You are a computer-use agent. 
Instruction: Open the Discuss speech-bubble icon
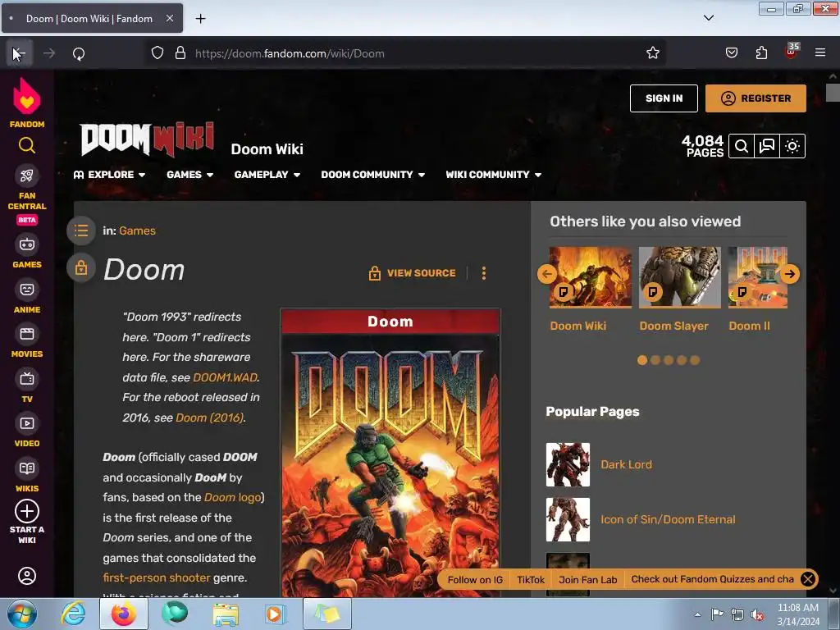click(x=767, y=146)
